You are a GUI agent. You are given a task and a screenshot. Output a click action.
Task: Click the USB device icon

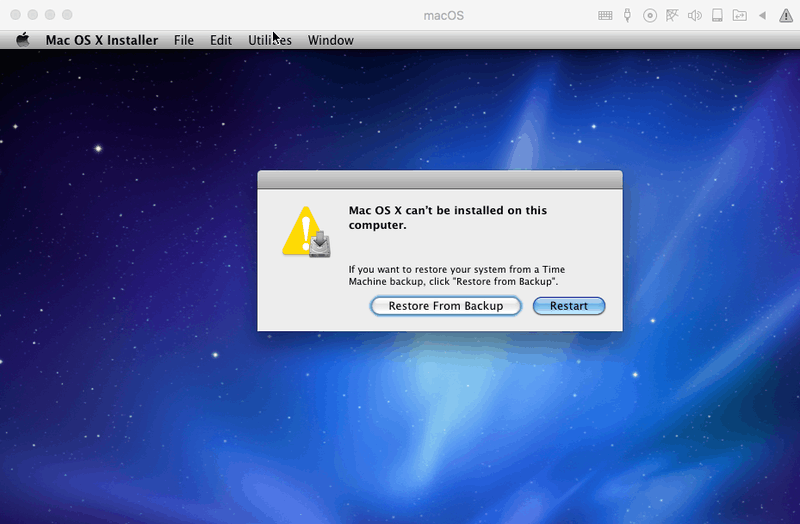(628, 15)
